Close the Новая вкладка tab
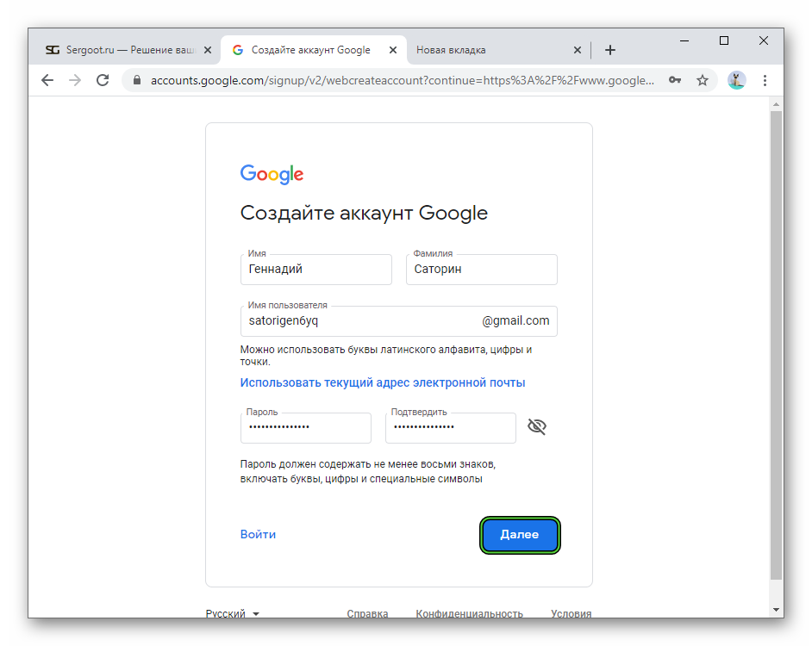The image size is (812, 646). tap(578, 50)
